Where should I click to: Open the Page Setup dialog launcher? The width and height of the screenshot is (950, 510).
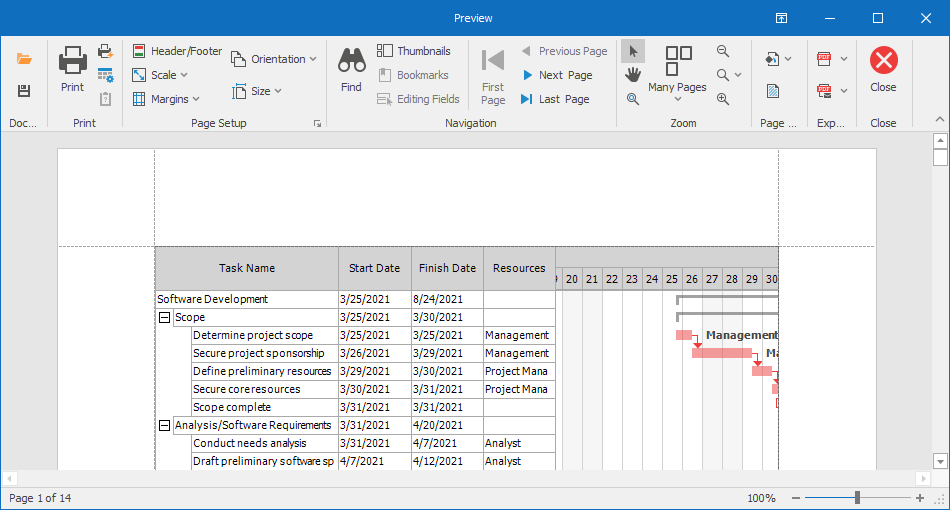pos(317,124)
